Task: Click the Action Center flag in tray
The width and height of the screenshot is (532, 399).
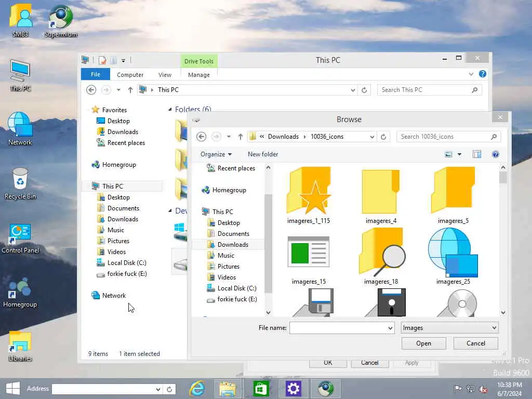Action: tap(458, 389)
